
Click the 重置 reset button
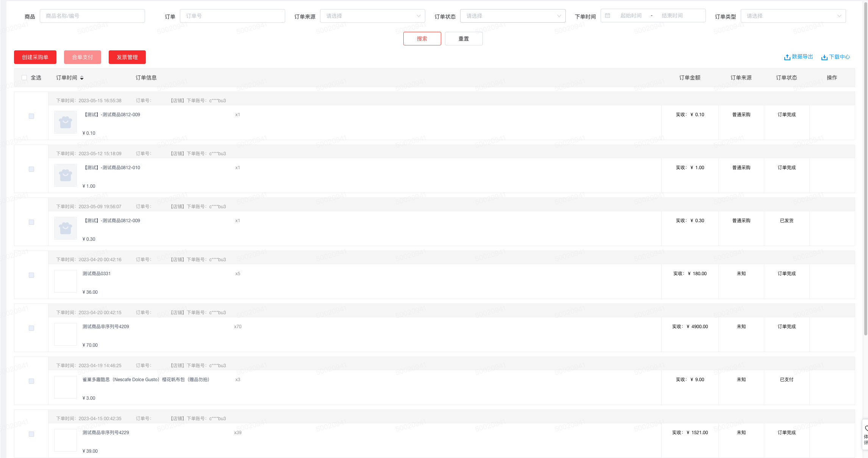464,39
